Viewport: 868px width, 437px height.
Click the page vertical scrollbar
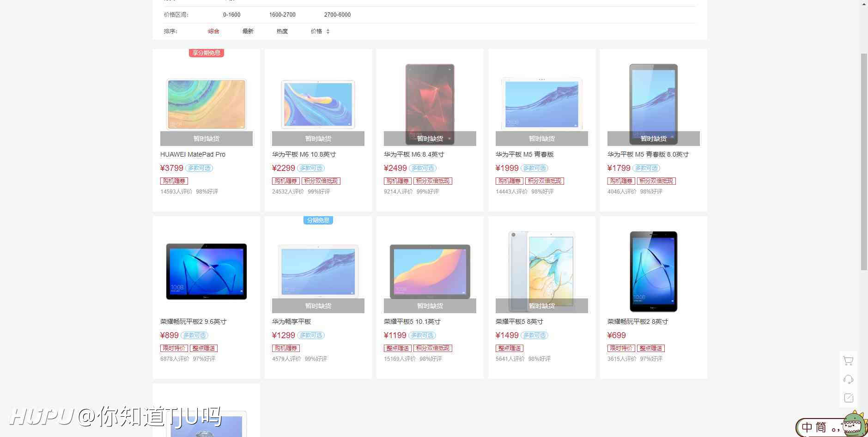pos(864,162)
